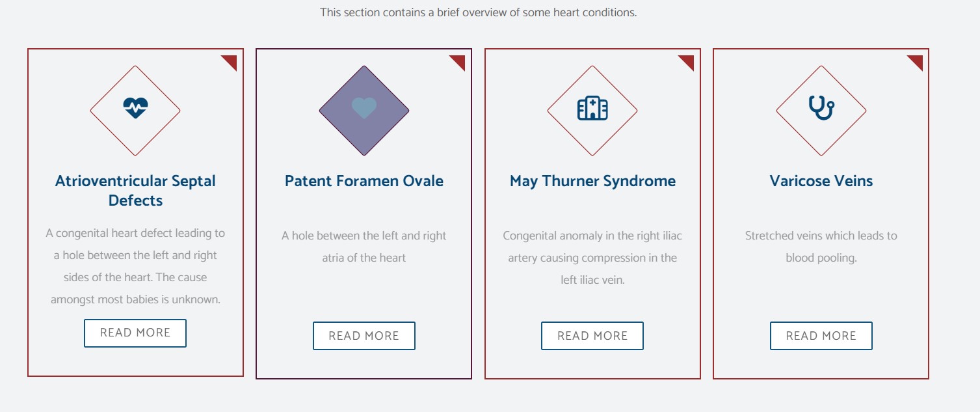Click the Varicose Veins heading
The height and width of the screenshot is (412, 980).
pyautogui.click(x=821, y=181)
